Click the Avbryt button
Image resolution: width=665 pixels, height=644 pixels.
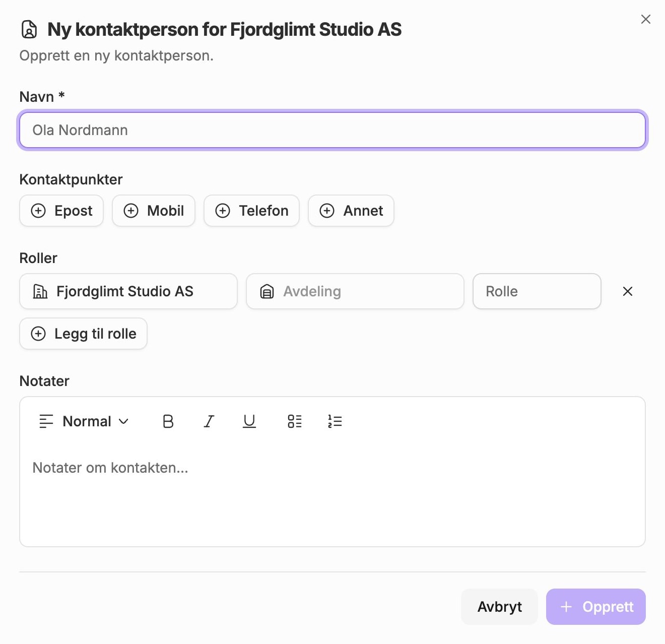[x=500, y=607]
